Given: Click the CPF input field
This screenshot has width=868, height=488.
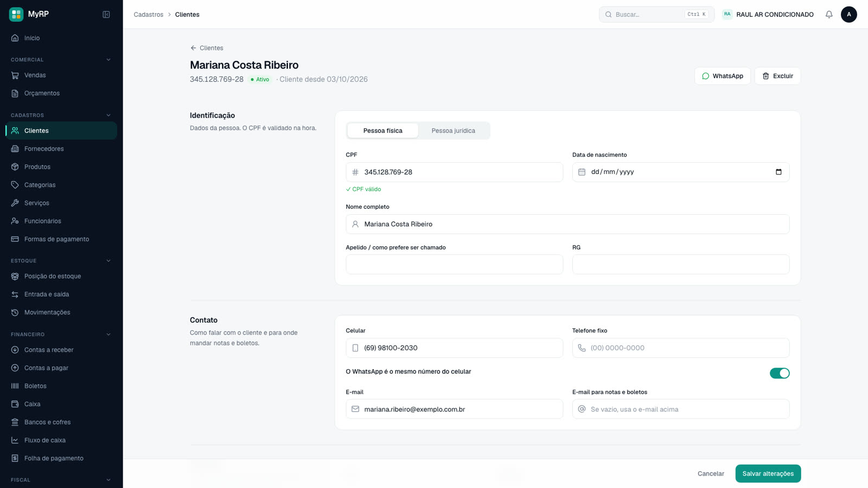Looking at the screenshot, I should [455, 172].
